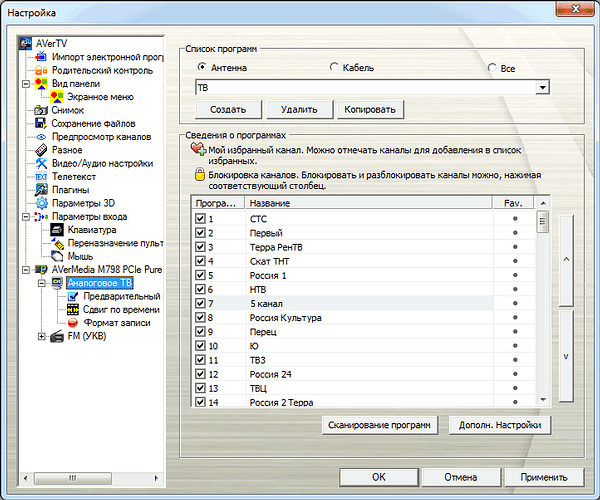Screen dimensions: 600x500
Task: Mark НТВ as favorite in Fav. column
Action: (515, 289)
